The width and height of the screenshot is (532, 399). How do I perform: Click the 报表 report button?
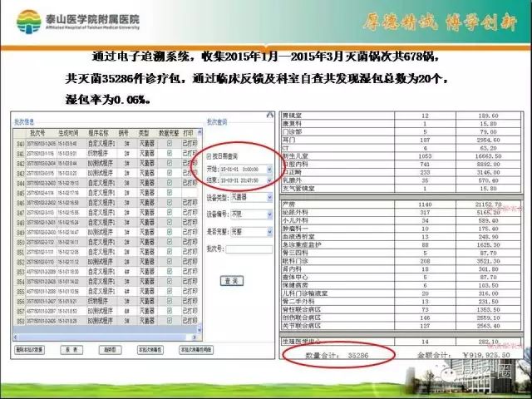(71, 350)
